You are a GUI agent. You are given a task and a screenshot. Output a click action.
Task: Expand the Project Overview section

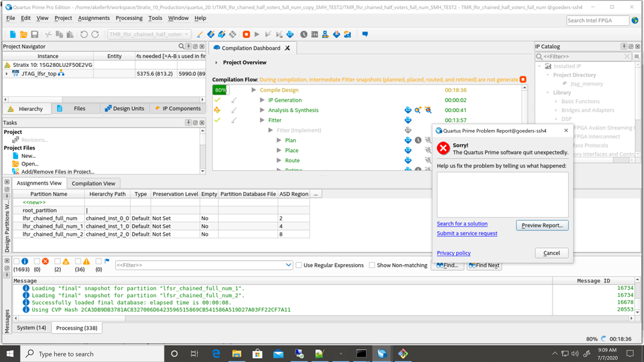pos(217,62)
